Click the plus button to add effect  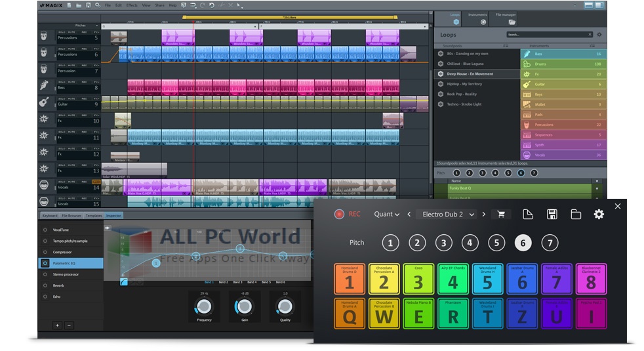(x=58, y=325)
